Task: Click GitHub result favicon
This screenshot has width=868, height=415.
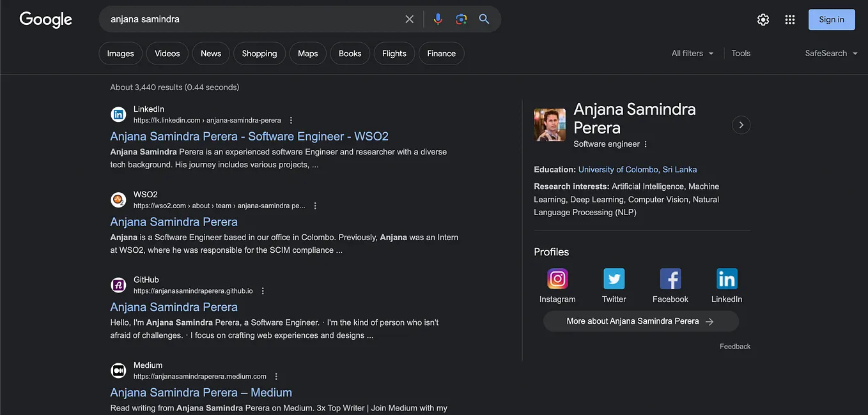Action: click(118, 285)
